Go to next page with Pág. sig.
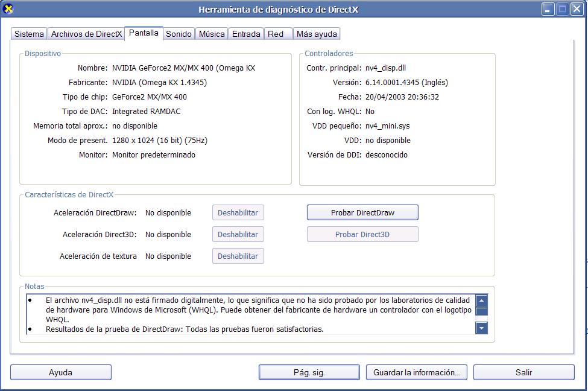The image size is (588, 391). [x=309, y=373]
